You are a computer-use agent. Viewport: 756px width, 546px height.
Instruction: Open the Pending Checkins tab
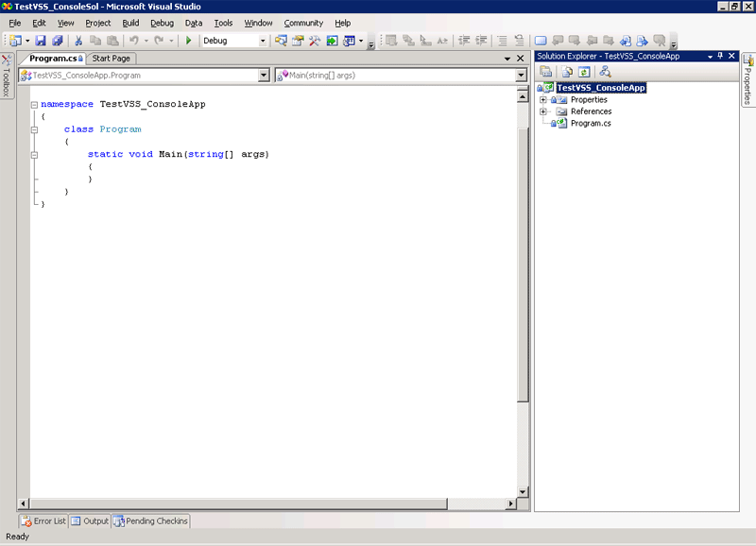point(151,520)
